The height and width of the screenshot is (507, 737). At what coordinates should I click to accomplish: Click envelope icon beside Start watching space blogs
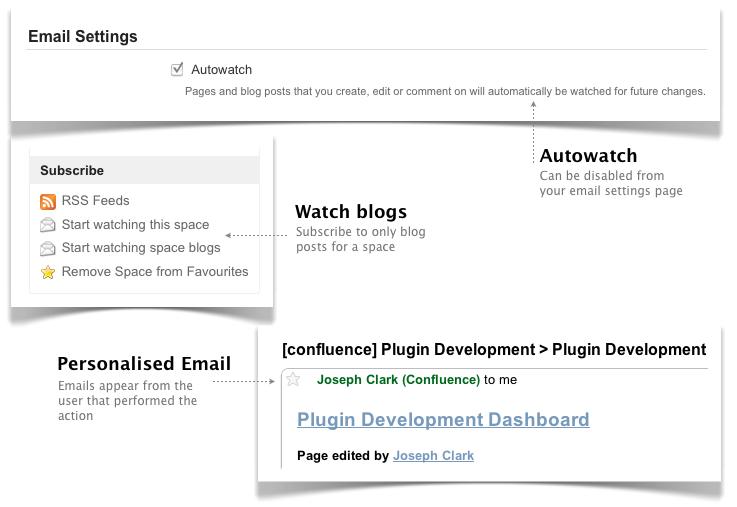[x=47, y=248]
